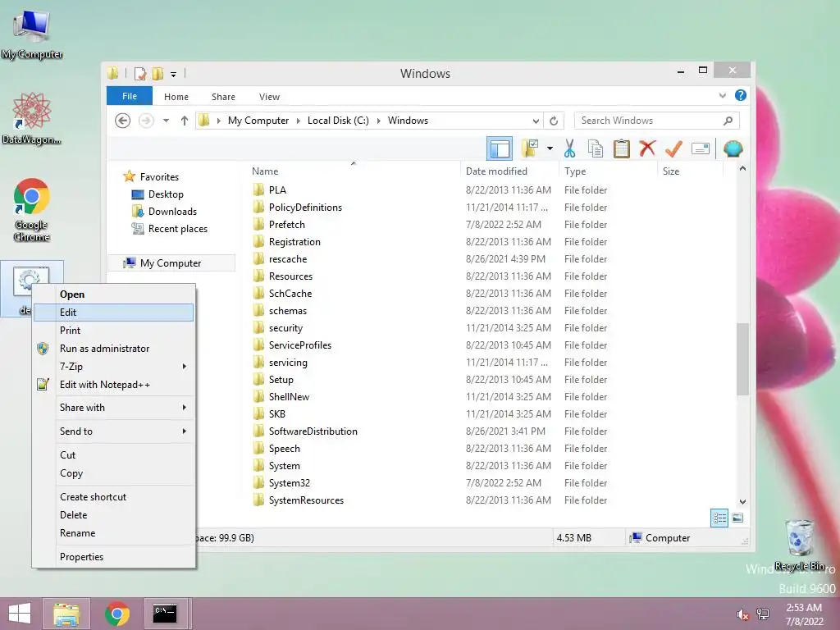
Task: Click New folder icon in Quick Access Toolbar
Action: (158, 73)
